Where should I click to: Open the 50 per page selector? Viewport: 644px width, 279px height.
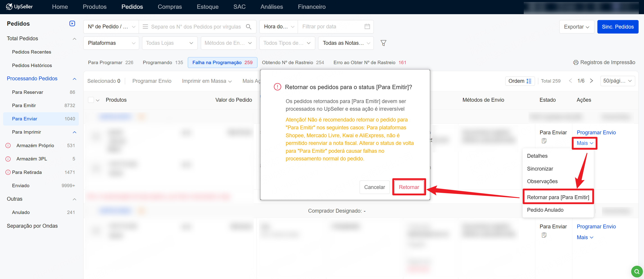[617, 81]
